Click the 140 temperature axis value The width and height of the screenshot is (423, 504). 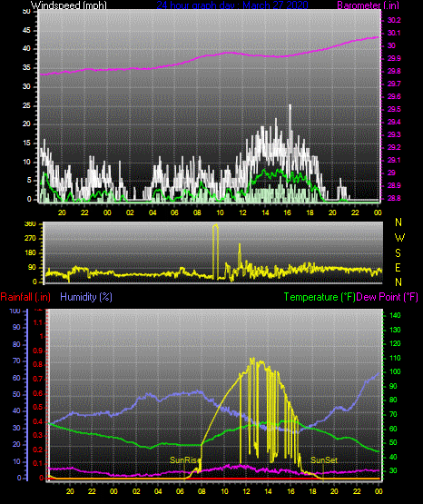[395, 316]
